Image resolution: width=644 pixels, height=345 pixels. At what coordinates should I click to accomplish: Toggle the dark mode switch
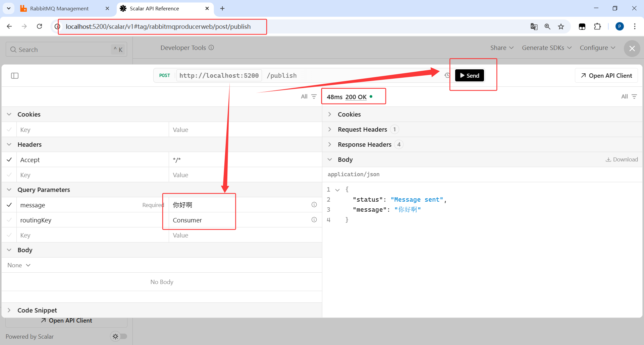[119, 336]
